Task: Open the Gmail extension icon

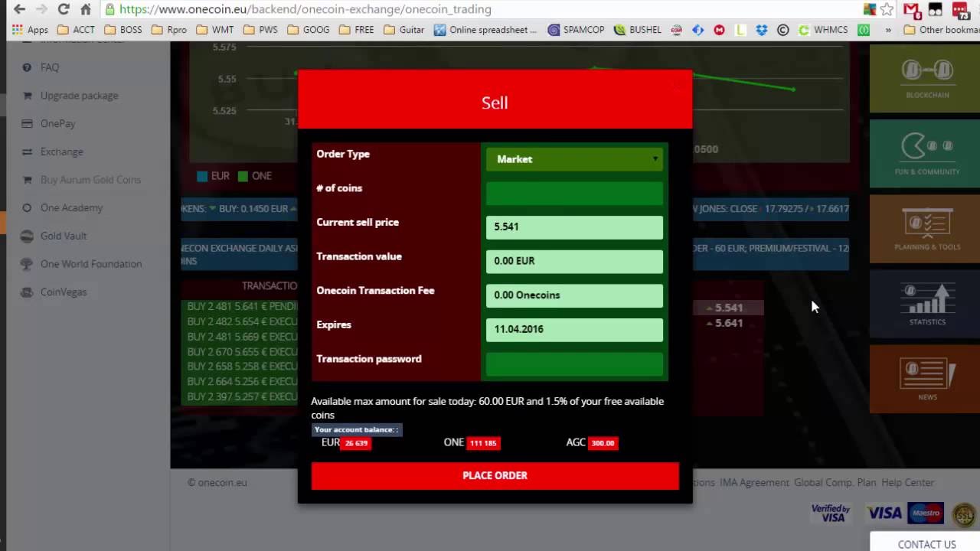Action: point(911,10)
